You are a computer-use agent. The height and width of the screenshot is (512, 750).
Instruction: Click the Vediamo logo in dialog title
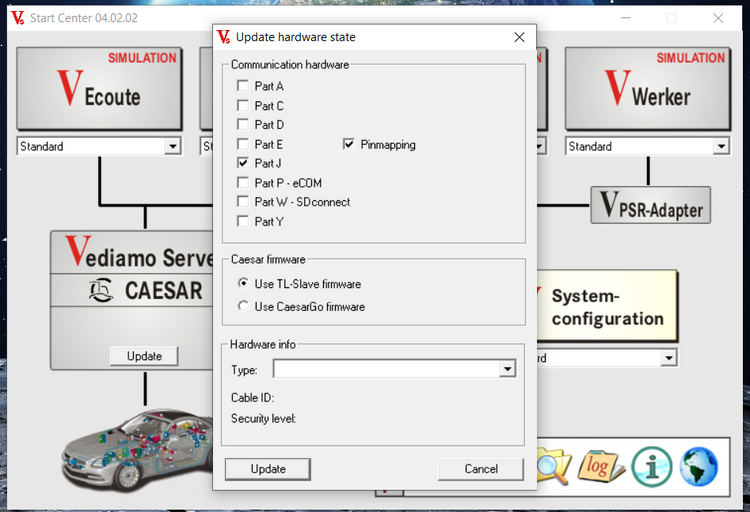coord(223,37)
